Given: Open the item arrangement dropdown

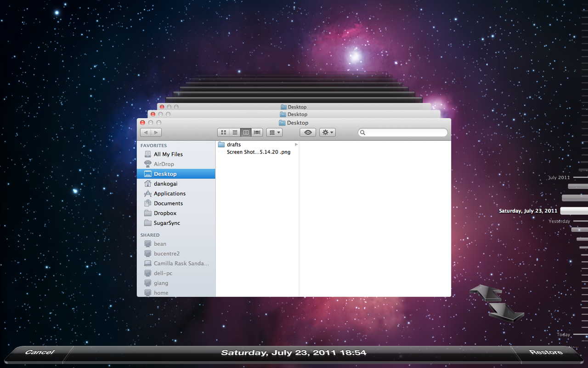Looking at the screenshot, I should (x=274, y=132).
